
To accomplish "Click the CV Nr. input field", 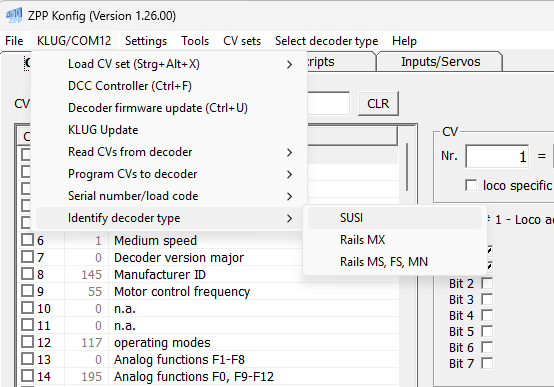I will pyautogui.click(x=497, y=156).
